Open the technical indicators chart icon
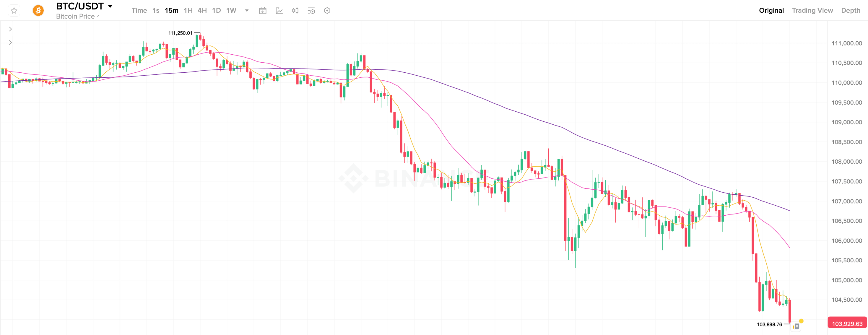Viewport: 868px width, 335px height. (x=279, y=11)
